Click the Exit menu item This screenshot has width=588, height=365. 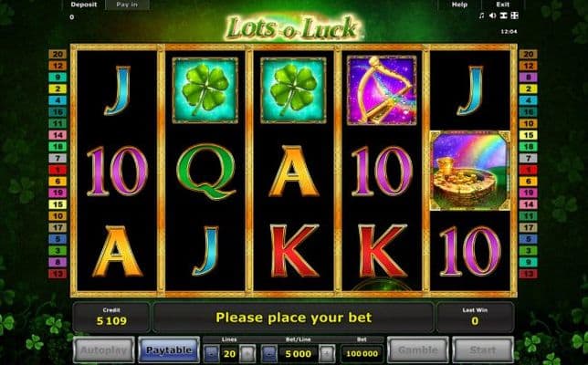[x=502, y=5]
